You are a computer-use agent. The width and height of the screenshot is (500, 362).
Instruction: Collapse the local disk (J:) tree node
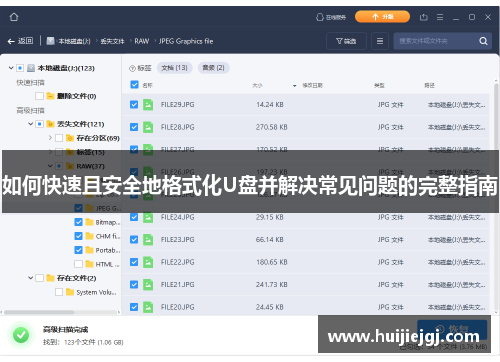(11, 68)
